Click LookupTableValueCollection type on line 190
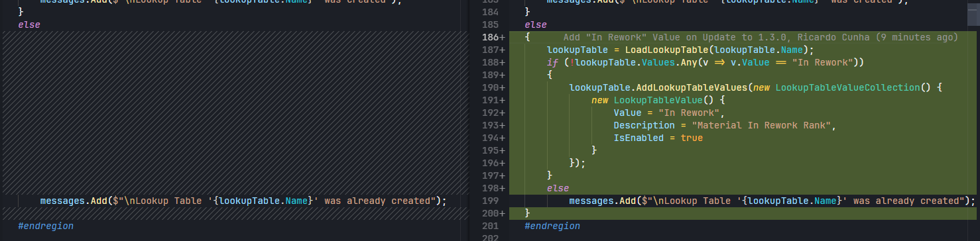 (847, 87)
